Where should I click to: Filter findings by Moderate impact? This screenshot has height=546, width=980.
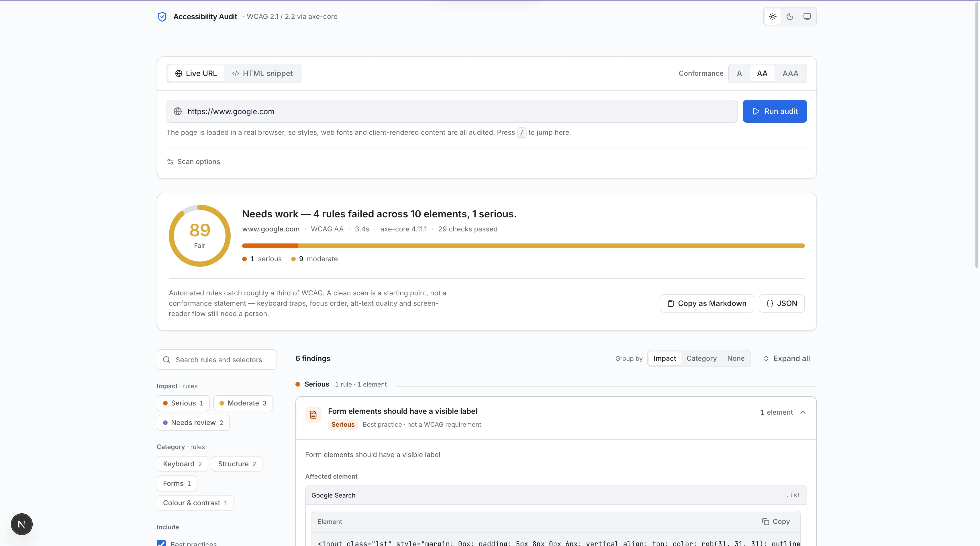[x=243, y=403]
